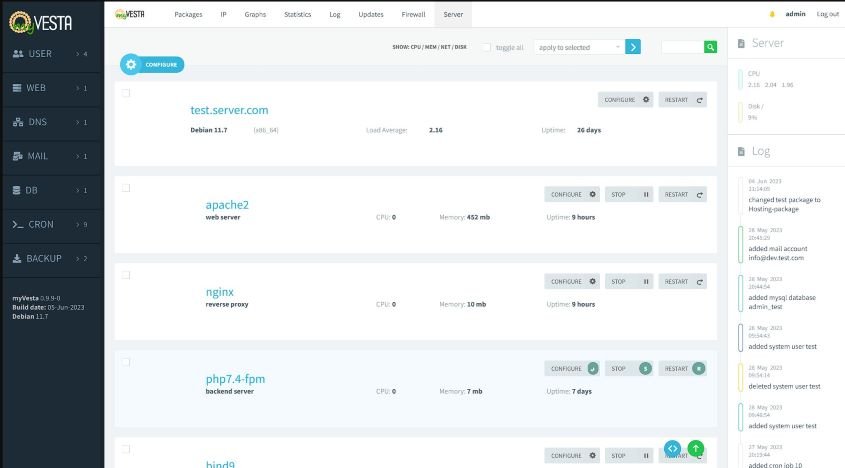Click the small myVesta logo in top bar
The height and width of the screenshot is (468, 845).
[130, 15]
